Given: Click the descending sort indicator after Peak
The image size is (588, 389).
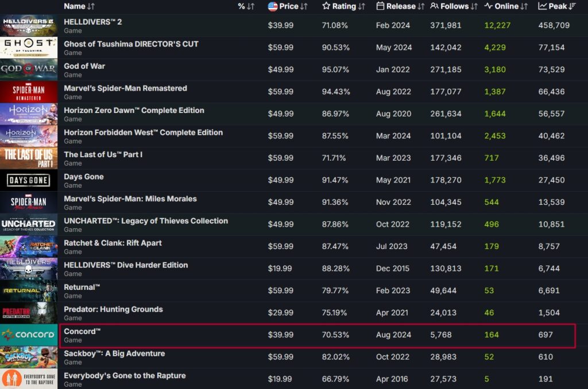Looking at the screenshot, I should coord(572,6).
